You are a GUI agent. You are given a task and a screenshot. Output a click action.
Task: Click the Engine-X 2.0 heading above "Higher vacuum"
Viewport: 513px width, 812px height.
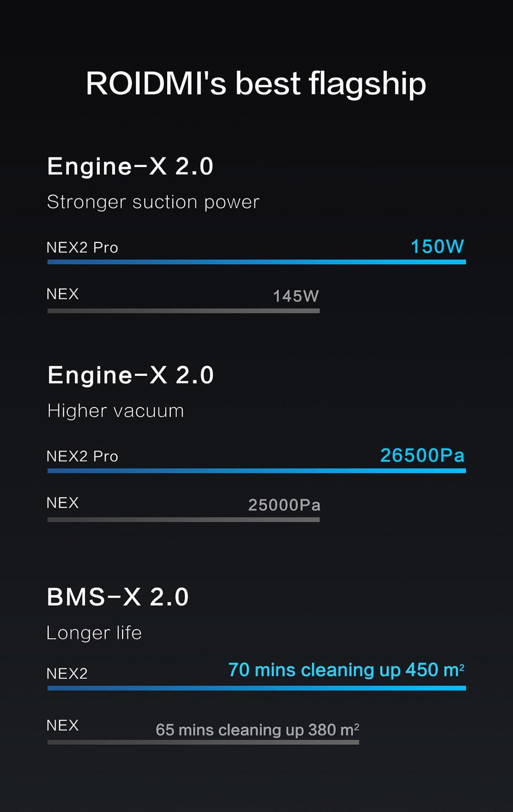pos(130,375)
